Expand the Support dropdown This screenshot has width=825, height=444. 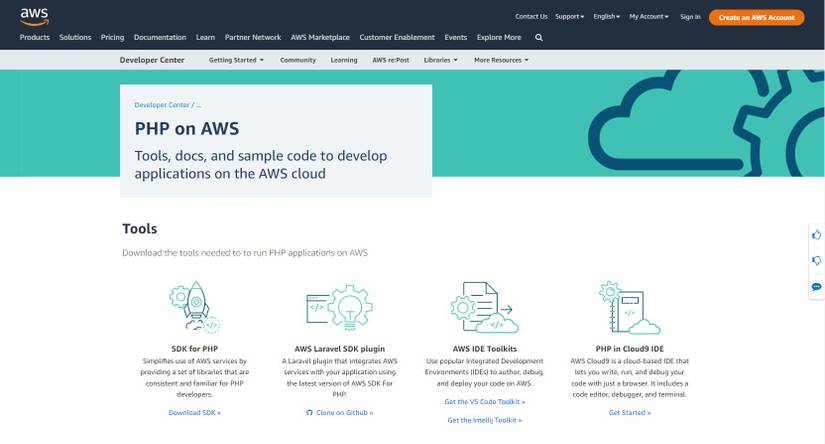pos(569,17)
